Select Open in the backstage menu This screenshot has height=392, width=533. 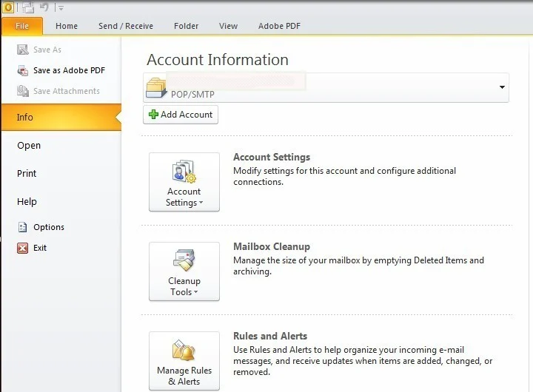29,146
